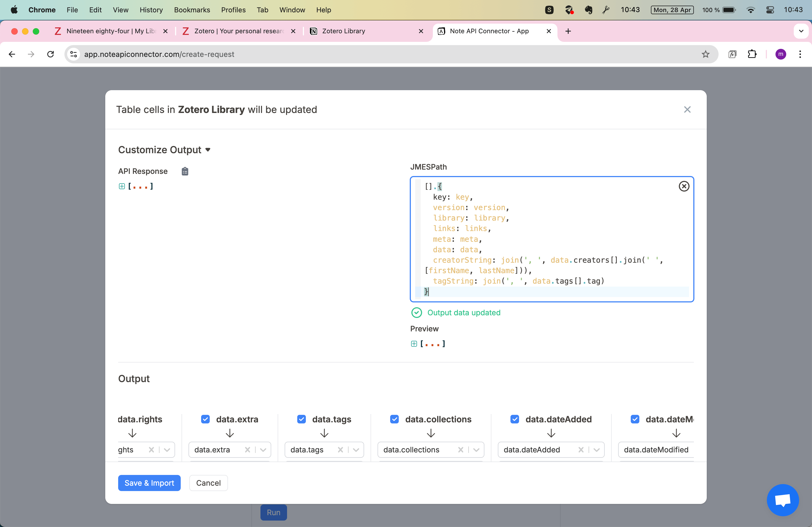Viewport: 812px width, 527px height.
Task: Click the Save & Import button
Action: click(149, 483)
